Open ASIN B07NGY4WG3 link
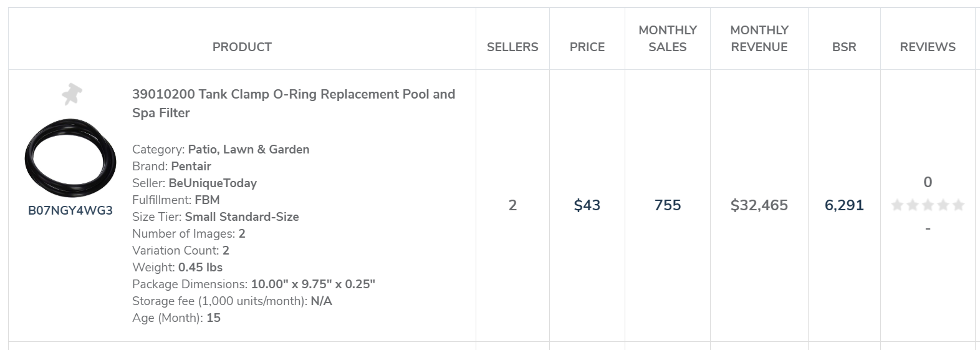Screen dimensions: 980x350 [70, 210]
